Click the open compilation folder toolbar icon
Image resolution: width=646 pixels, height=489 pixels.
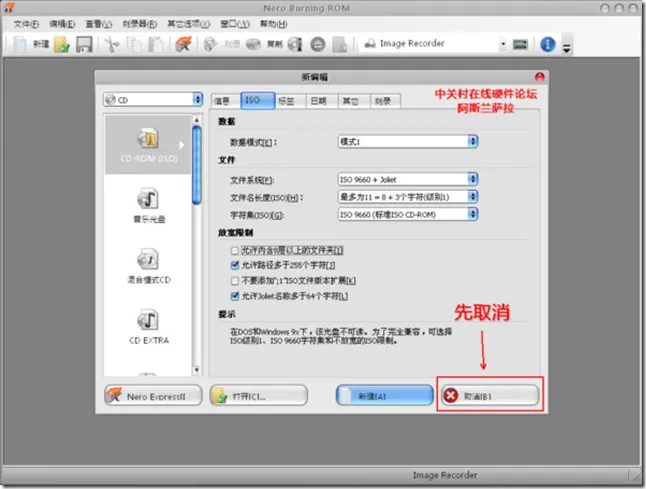[x=62, y=44]
